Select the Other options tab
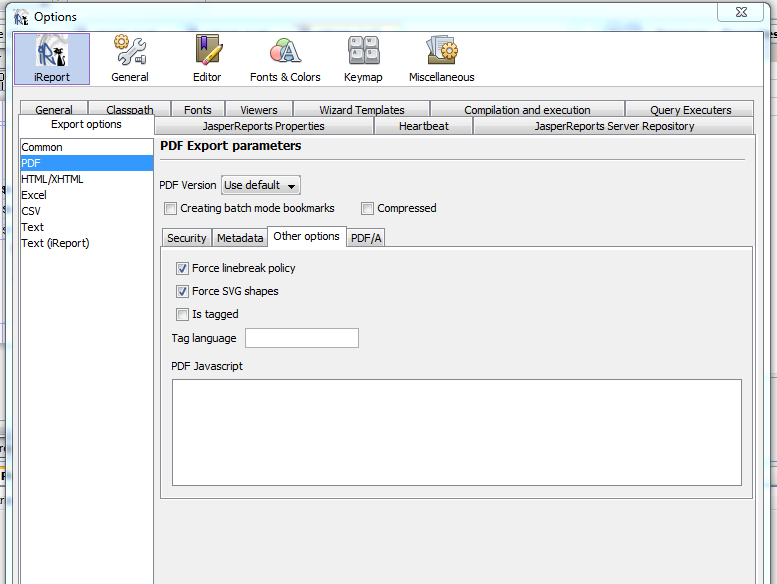This screenshot has width=777, height=584. click(x=307, y=236)
